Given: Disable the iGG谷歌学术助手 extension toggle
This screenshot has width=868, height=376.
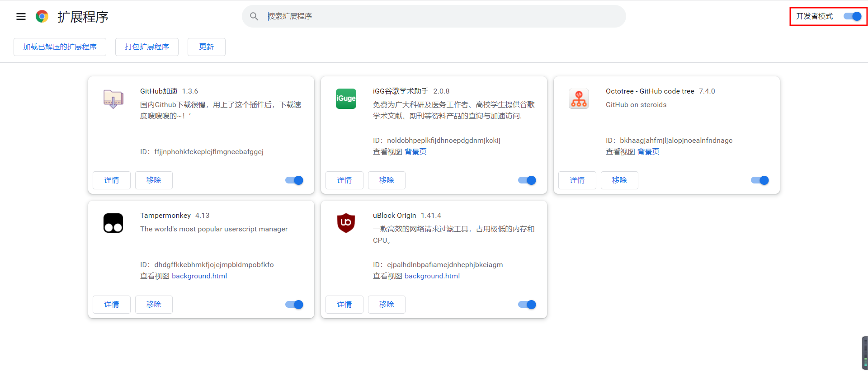Looking at the screenshot, I should (527, 180).
